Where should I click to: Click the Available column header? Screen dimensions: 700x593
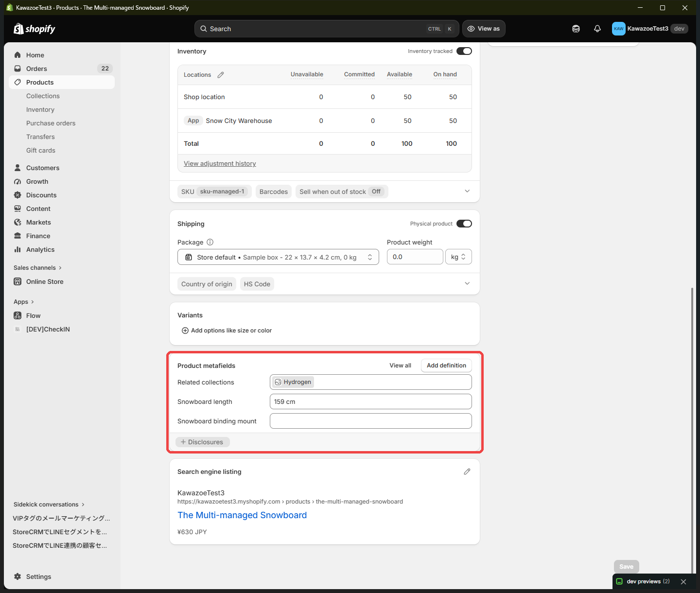click(400, 74)
